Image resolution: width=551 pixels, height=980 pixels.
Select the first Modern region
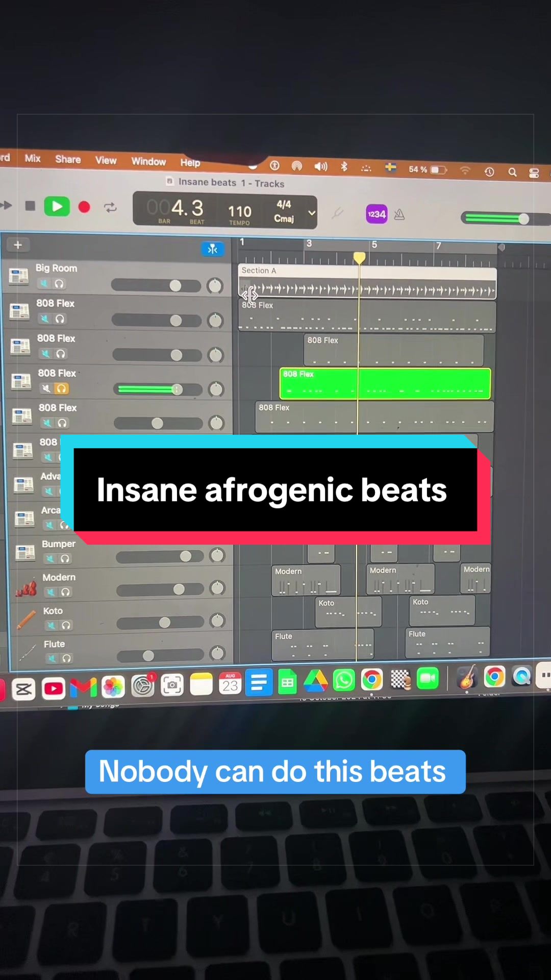click(306, 580)
